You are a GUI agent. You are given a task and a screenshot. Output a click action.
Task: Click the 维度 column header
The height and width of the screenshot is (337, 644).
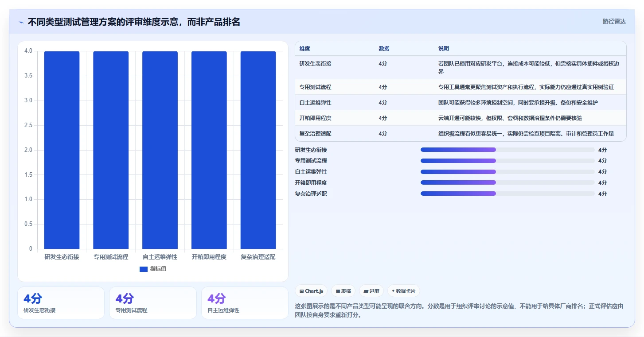304,49
